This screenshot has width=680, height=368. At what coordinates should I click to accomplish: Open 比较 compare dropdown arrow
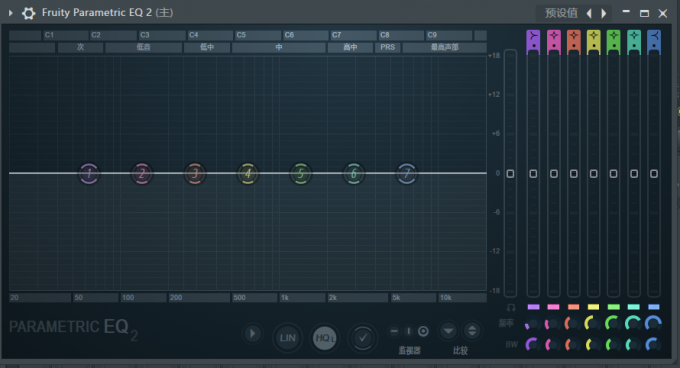point(448,331)
